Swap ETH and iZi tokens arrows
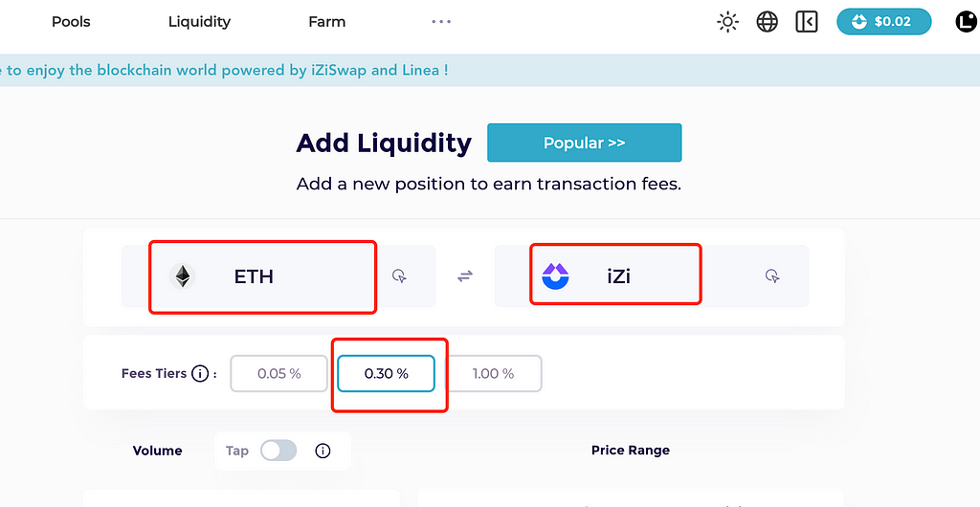This screenshot has width=980, height=507. pos(464,276)
